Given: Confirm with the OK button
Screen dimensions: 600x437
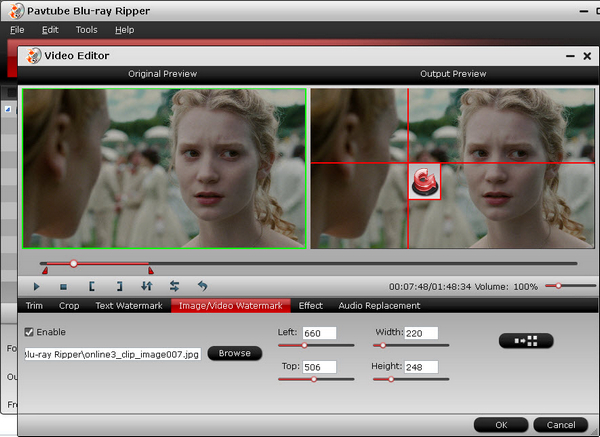Looking at the screenshot, I should [501, 425].
